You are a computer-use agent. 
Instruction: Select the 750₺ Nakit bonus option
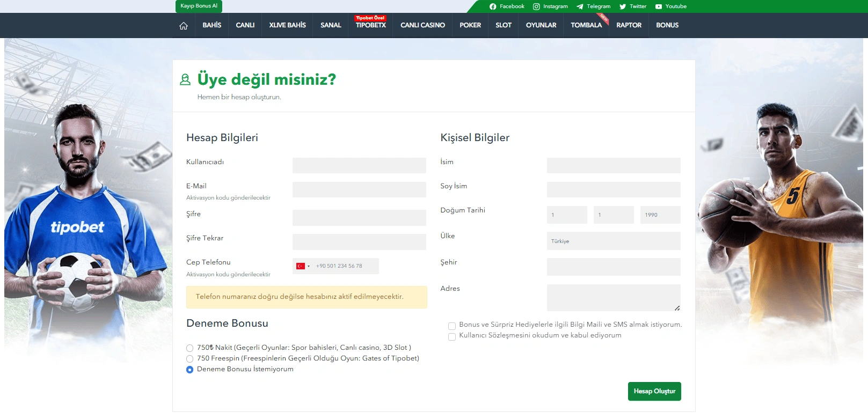point(189,348)
